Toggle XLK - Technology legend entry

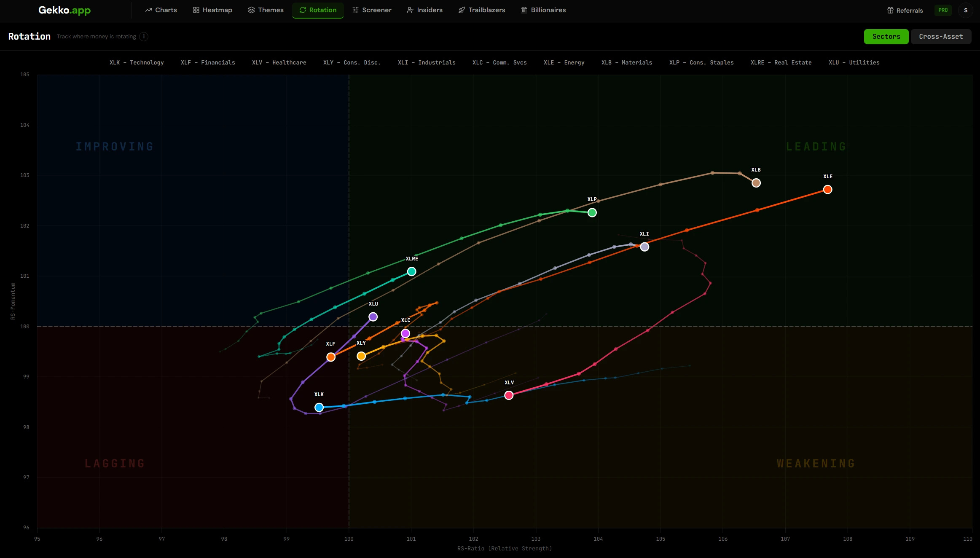tap(137, 62)
